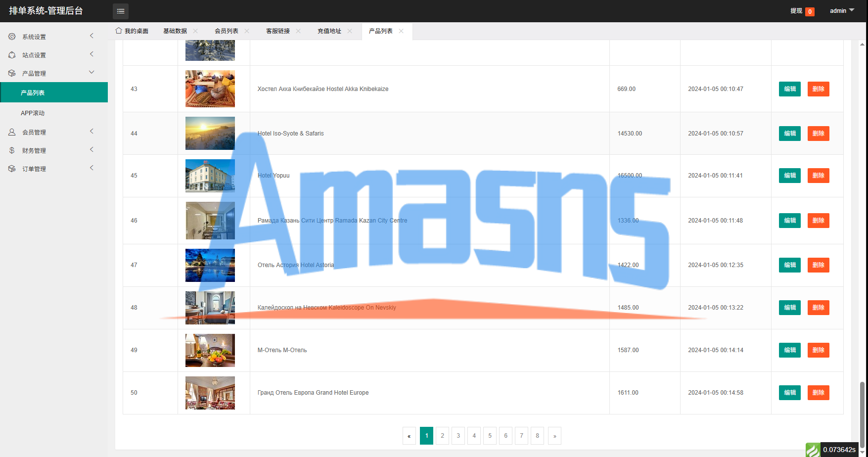Close the 会员列表 tab
The height and width of the screenshot is (457, 868).
click(x=247, y=31)
